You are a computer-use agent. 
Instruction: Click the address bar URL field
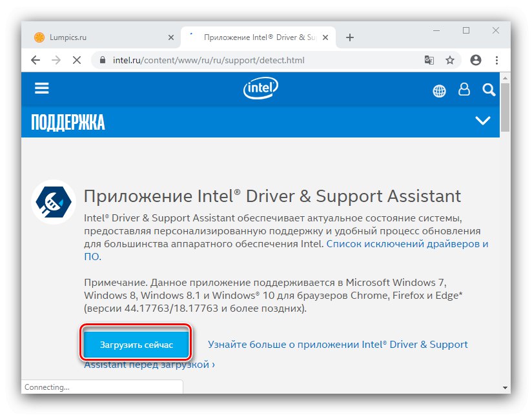(258, 60)
